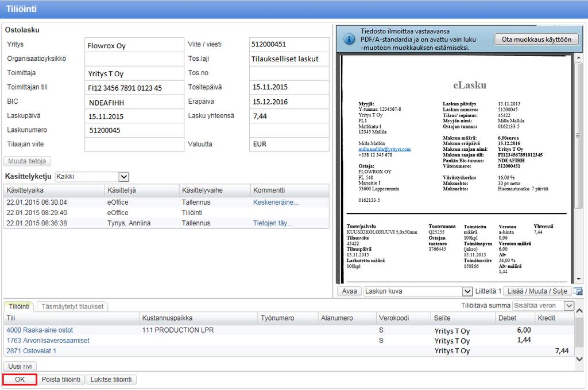This screenshot has height=390, width=588.
Task: Click the Kredit value 7,44
Action: 562,351
